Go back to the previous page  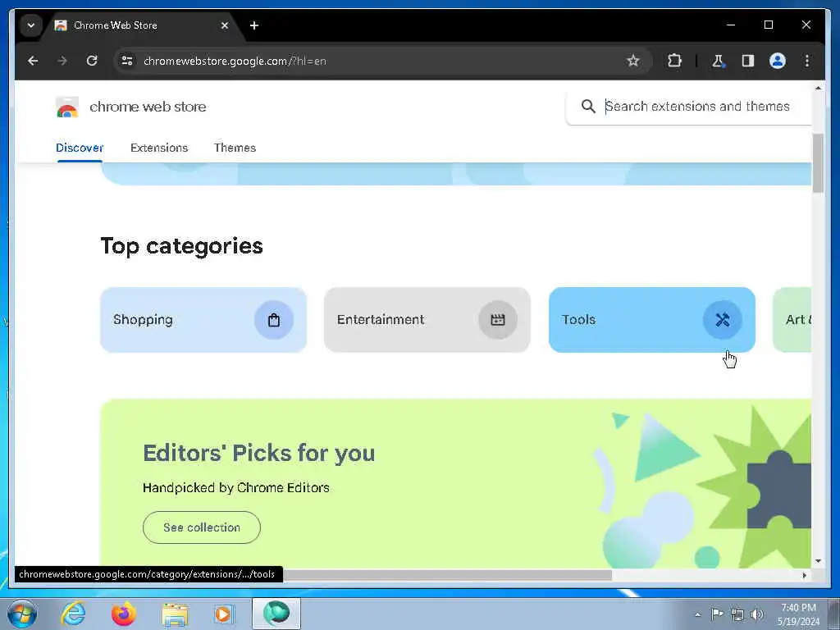(x=33, y=61)
